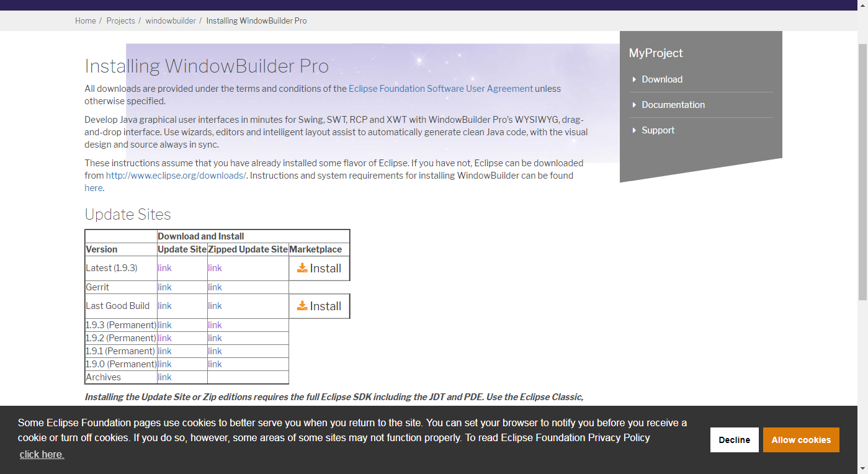
Task: Click the click here privacy policy link
Action: pos(41,454)
